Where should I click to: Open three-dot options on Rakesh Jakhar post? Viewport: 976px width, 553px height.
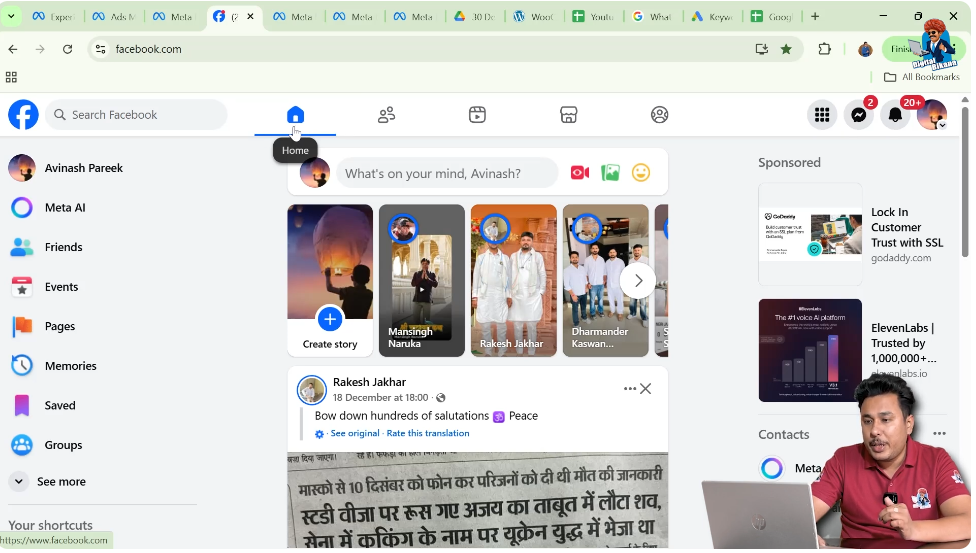click(x=629, y=389)
